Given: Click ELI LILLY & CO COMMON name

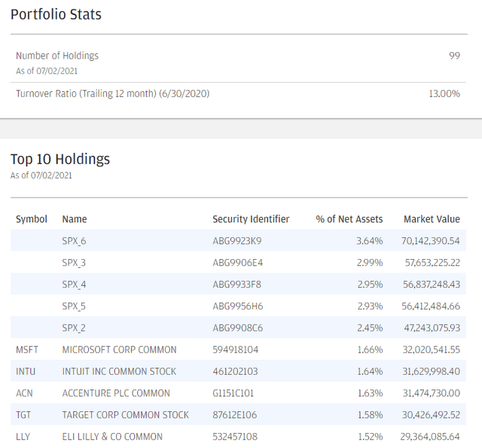Looking at the screenshot, I should point(112,437).
